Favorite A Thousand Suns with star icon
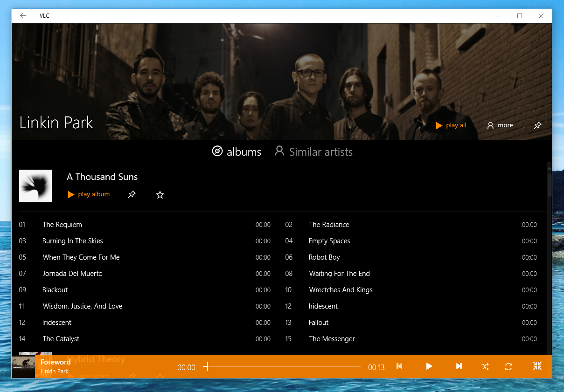 pos(160,194)
